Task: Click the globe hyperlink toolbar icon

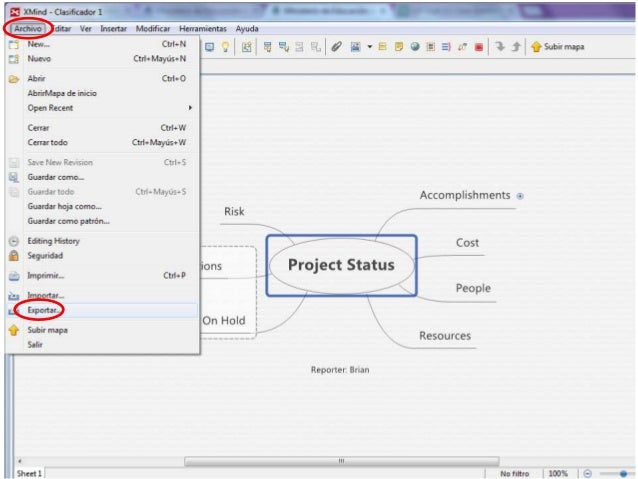Action: pyautogui.click(x=415, y=47)
